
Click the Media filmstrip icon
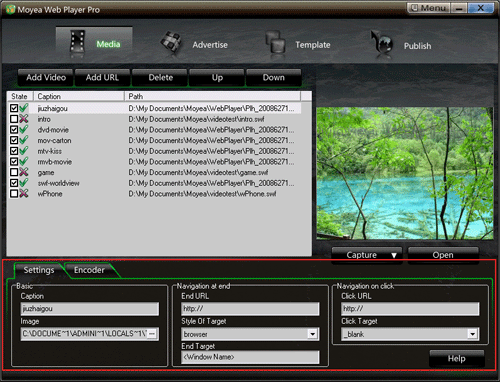click(x=77, y=42)
